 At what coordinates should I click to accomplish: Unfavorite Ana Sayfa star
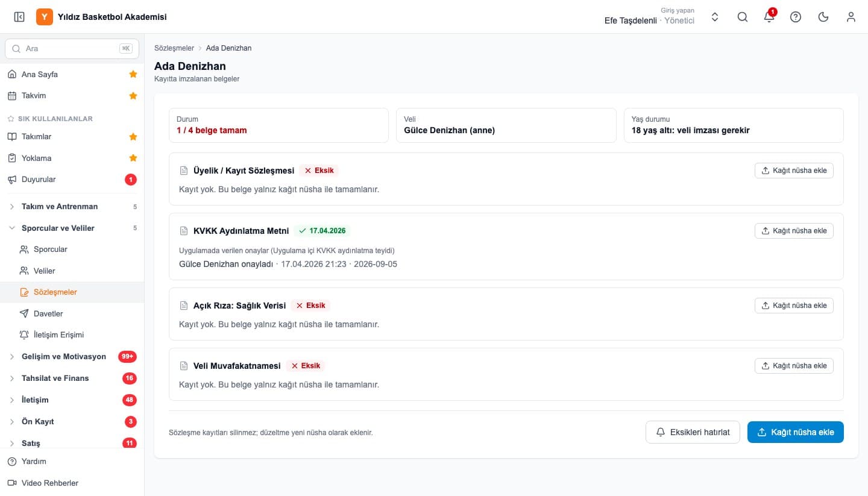(x=133, y=74)
